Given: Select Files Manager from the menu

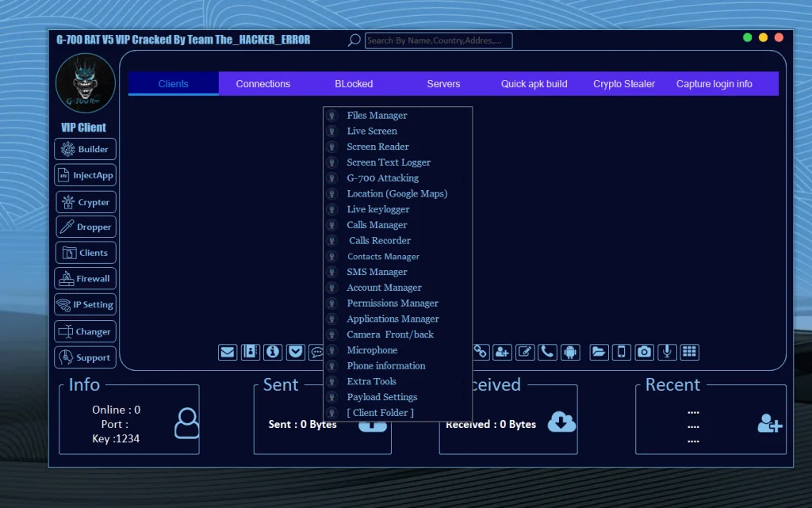Looking at the screenshot, I should [376, 115].
